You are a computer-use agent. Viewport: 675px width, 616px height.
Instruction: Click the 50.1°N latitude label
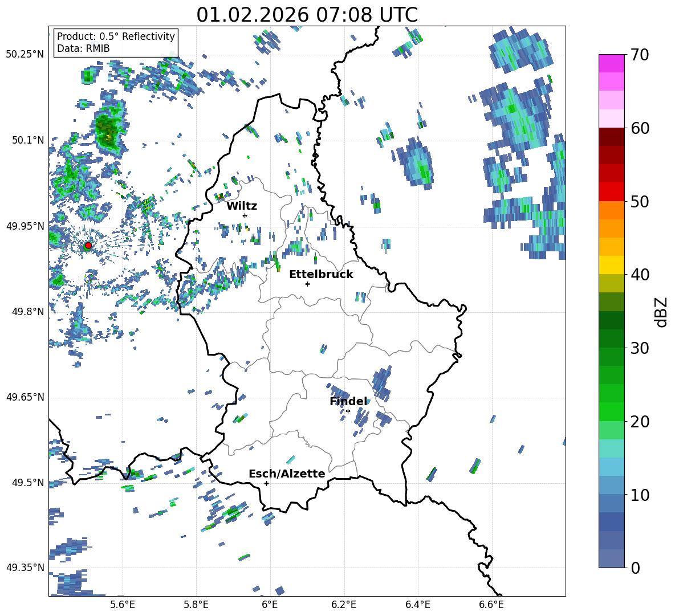coord(28,140)
